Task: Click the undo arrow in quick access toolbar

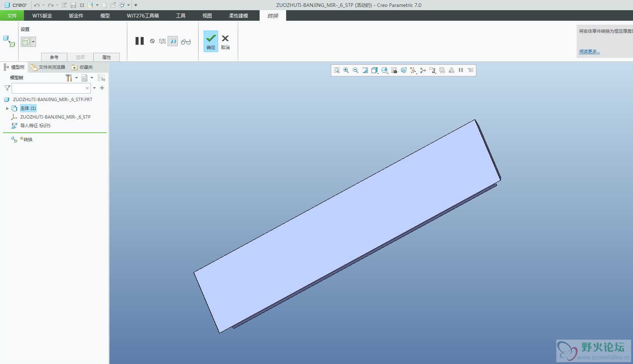Action: point(37,5)
